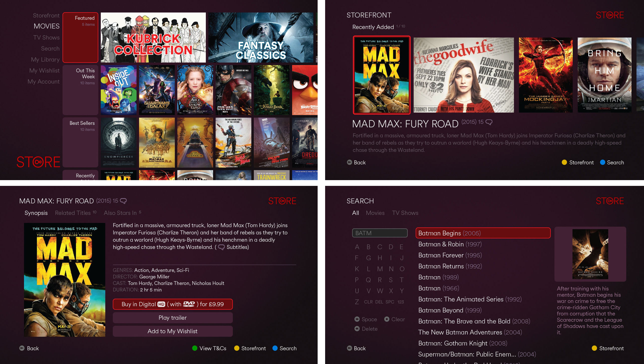Screen dimensions: 644x364
Task: Click the SPC key on search keyboard
Action: point(390,302)
